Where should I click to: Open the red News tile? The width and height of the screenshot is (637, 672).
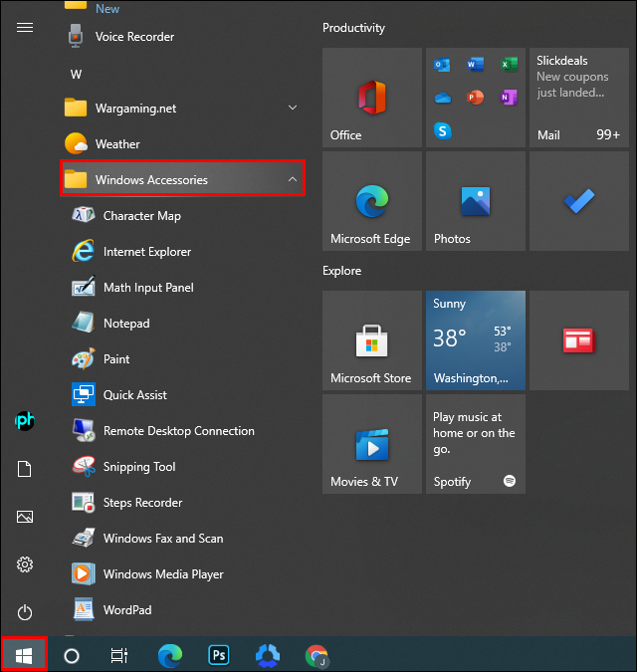click(579, 340)
